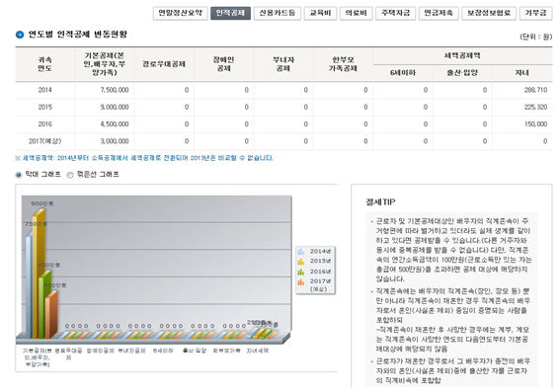The width and height of the screenshot is (560, 392).
Task: Select the 인적공제 tab
Action: [x=230, y=13]
